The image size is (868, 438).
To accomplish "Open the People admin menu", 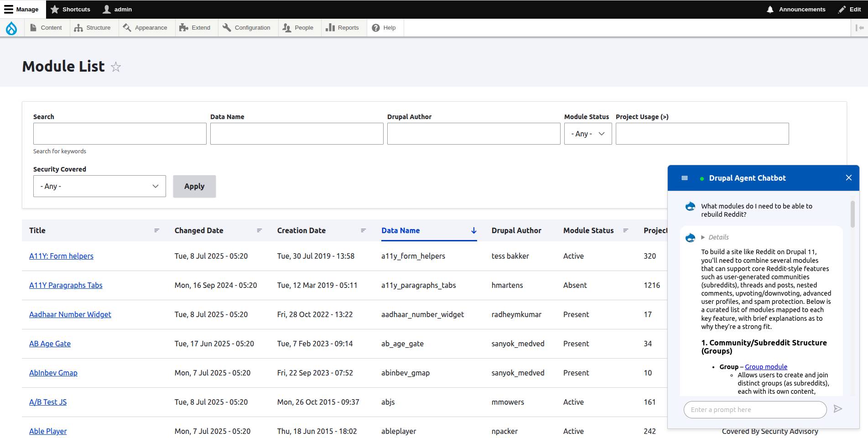I will (x=298, y=28).
